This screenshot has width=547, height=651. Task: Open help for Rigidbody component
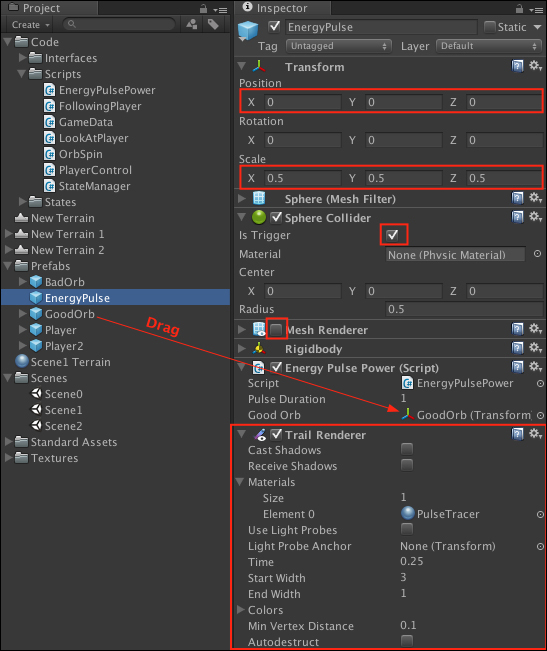[517, 348]
